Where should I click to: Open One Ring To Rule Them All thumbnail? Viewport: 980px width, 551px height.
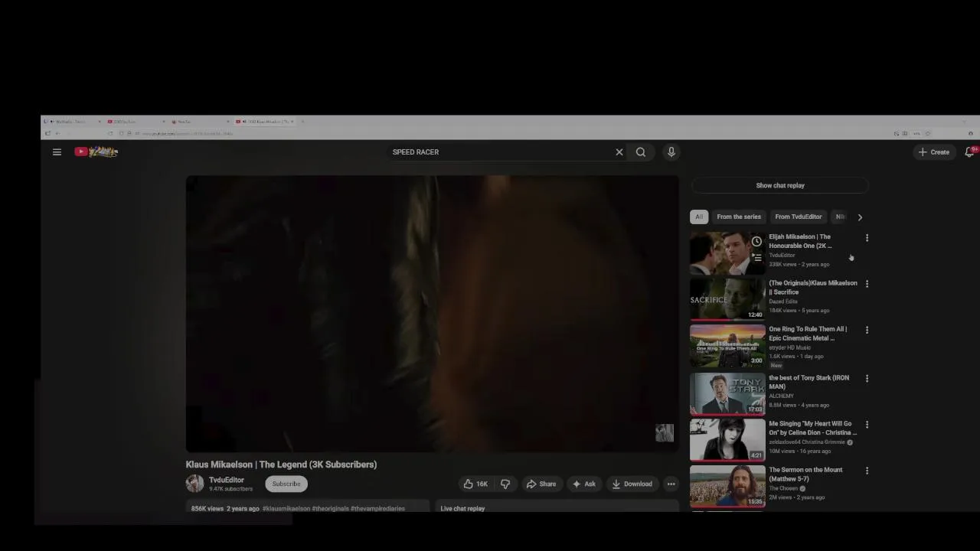click(727, 346)
